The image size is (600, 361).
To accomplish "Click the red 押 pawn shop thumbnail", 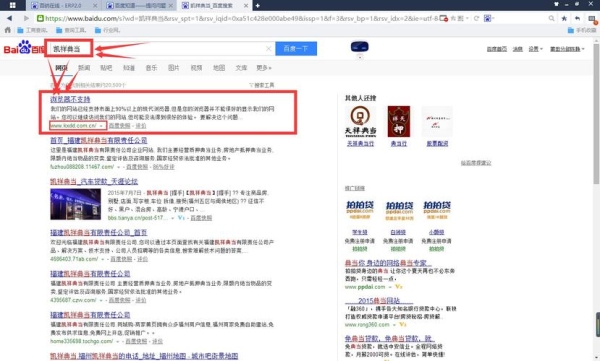I will point(399,122).
